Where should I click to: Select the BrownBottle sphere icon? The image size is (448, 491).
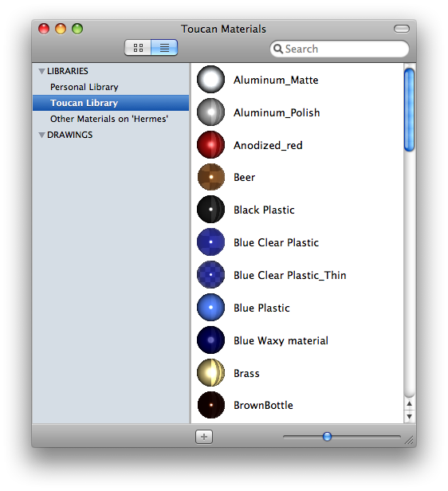(x=210, y=405)
